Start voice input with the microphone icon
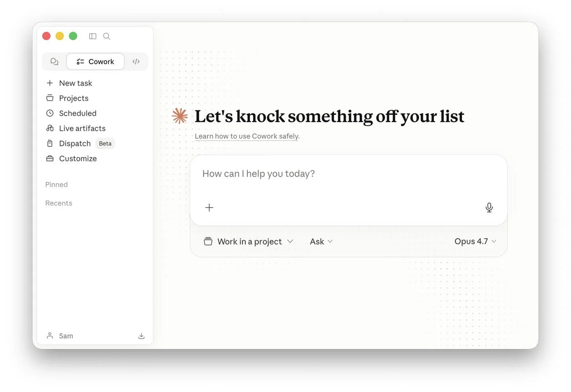Viewport: 571px width, 392px height. [x=489, y=208]
